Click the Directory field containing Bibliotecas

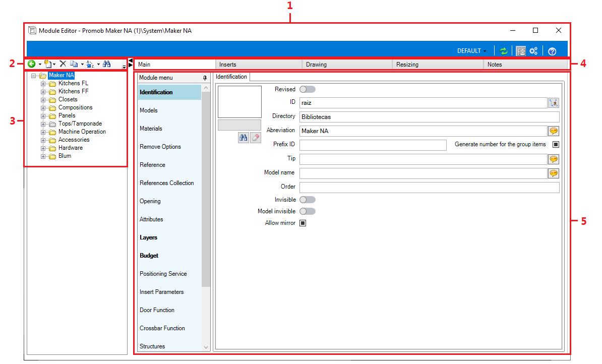[429, 117]
